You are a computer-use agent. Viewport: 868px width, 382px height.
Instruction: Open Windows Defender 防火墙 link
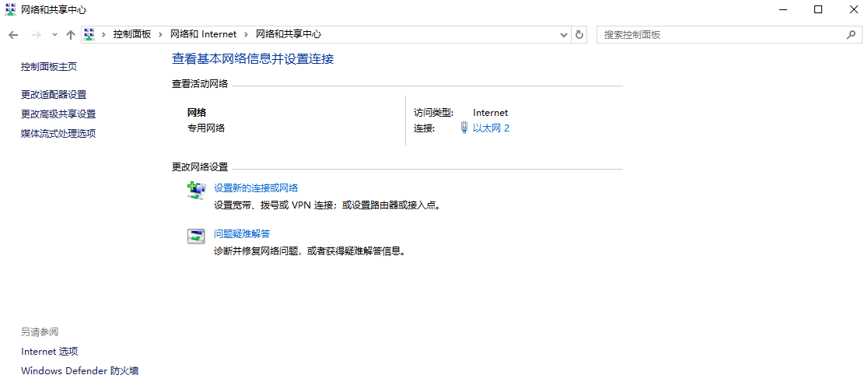point(79,371)
